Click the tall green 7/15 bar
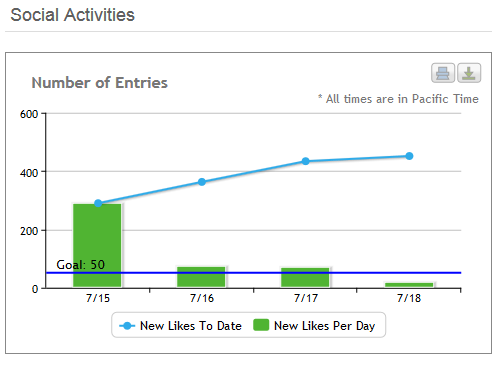Screen dimensions: 500x366 (97, 245)
